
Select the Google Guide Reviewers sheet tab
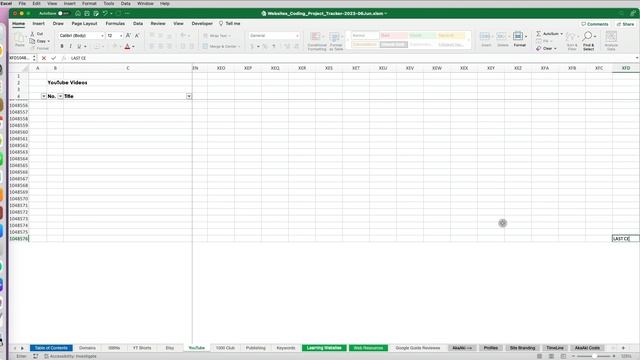click(418, 348)
